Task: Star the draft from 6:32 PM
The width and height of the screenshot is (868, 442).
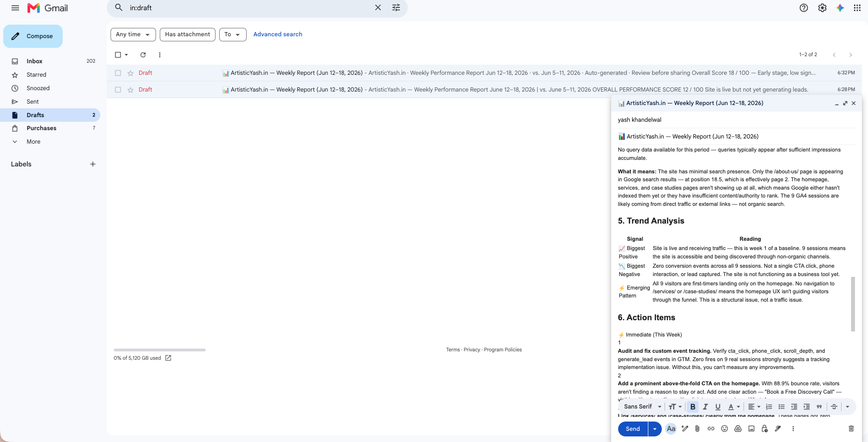Action: (131, 73)
